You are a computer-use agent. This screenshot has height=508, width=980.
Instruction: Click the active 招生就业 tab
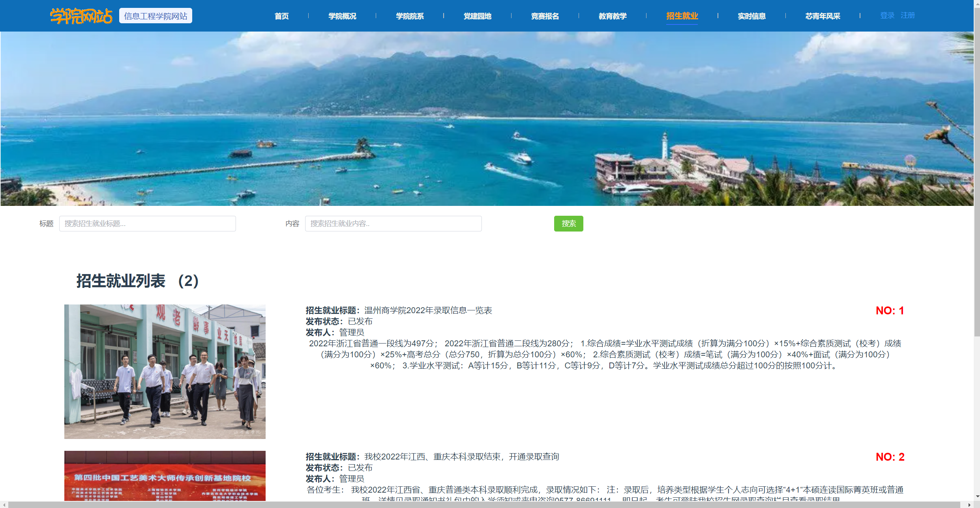coord(682,16)
